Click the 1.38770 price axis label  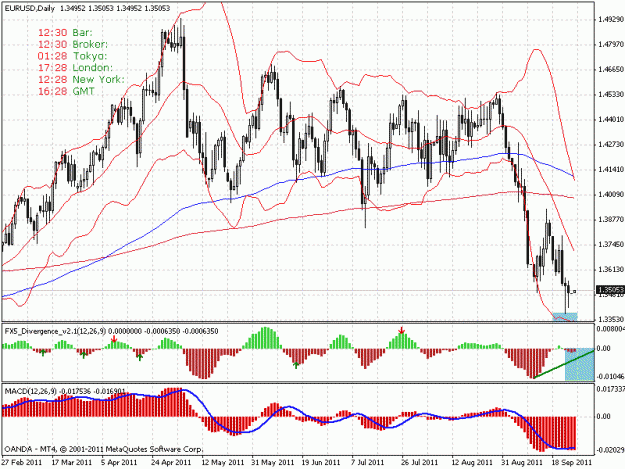(611, 220)
